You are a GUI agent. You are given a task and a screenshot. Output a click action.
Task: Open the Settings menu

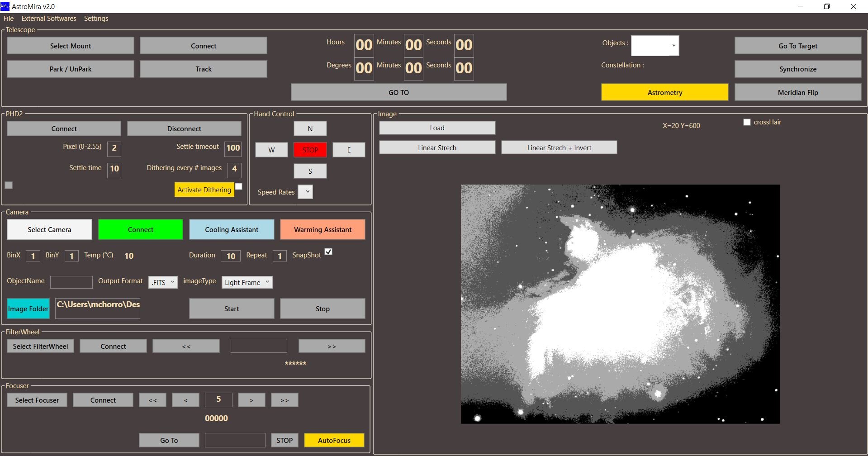pyautogui.click(x=96, y=19)
